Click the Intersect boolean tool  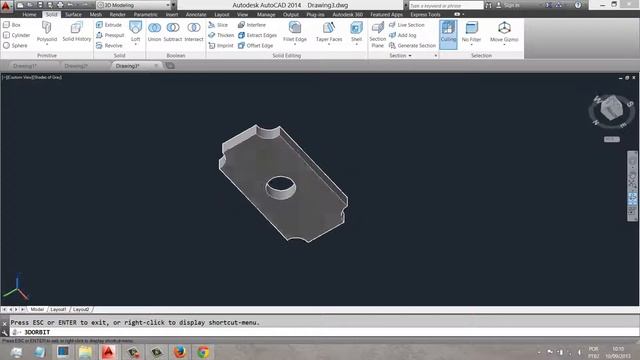(193, 32)
